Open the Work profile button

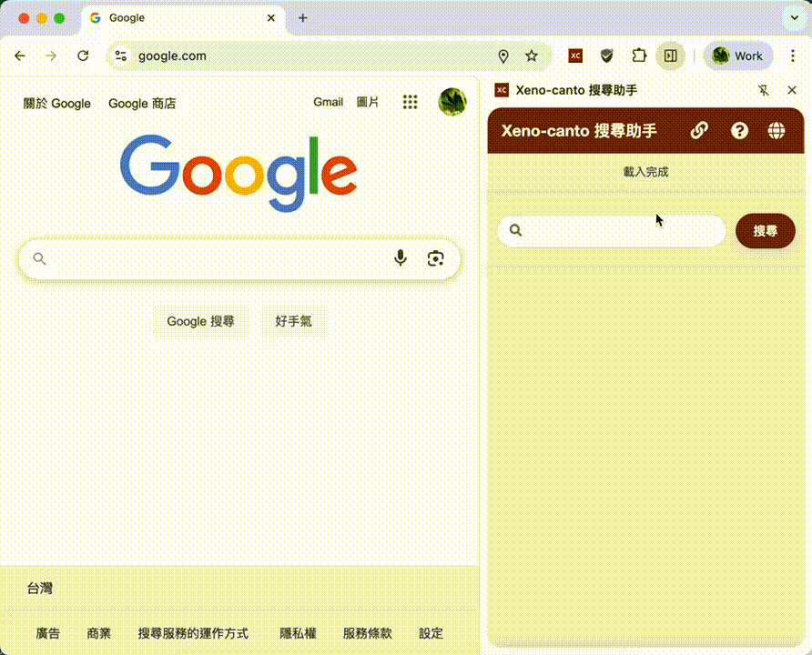point(738,55)
